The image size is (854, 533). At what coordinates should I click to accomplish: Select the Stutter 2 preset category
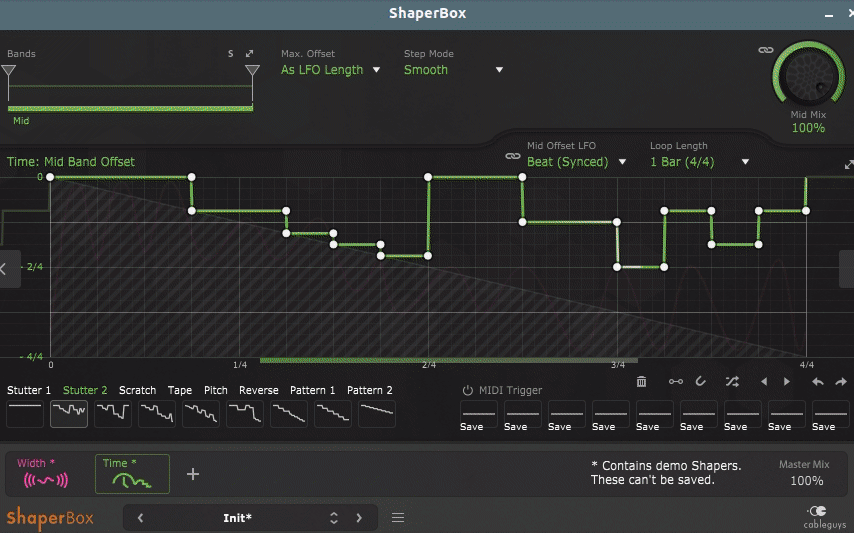[85, 390]
